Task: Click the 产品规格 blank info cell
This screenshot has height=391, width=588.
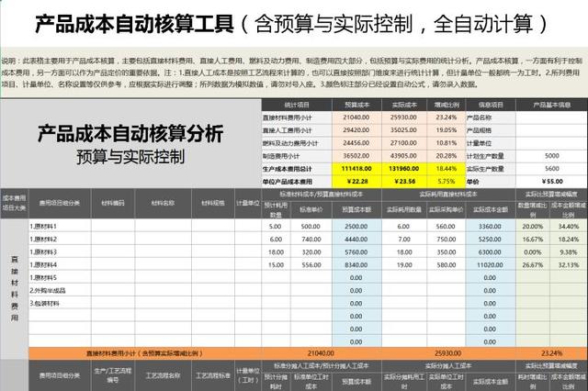Action: click(551, 130)
